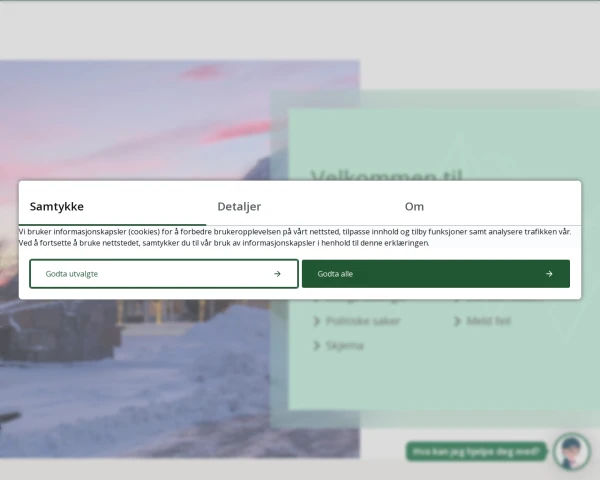600x480 pixels.
Task: Click the chevron beside Politiske saker
Action: pyautogui.click(x=316, y=321)
